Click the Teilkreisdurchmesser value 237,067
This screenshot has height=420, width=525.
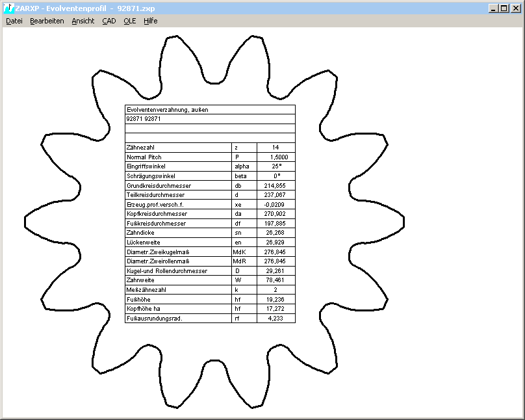click(275, 195)
